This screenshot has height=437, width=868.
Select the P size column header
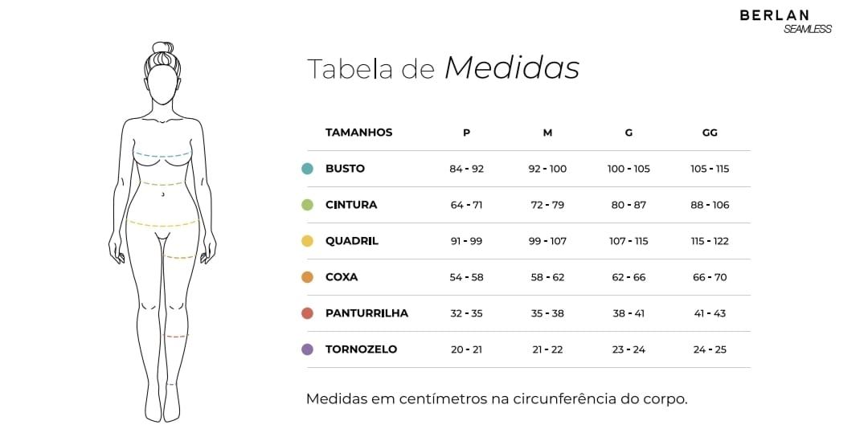click(467, 133)
